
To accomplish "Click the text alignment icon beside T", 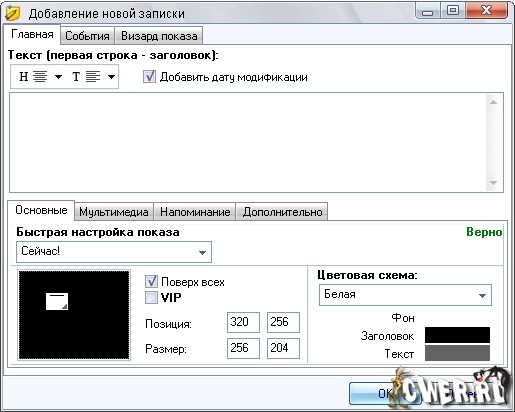I will (x=93, y=77).
